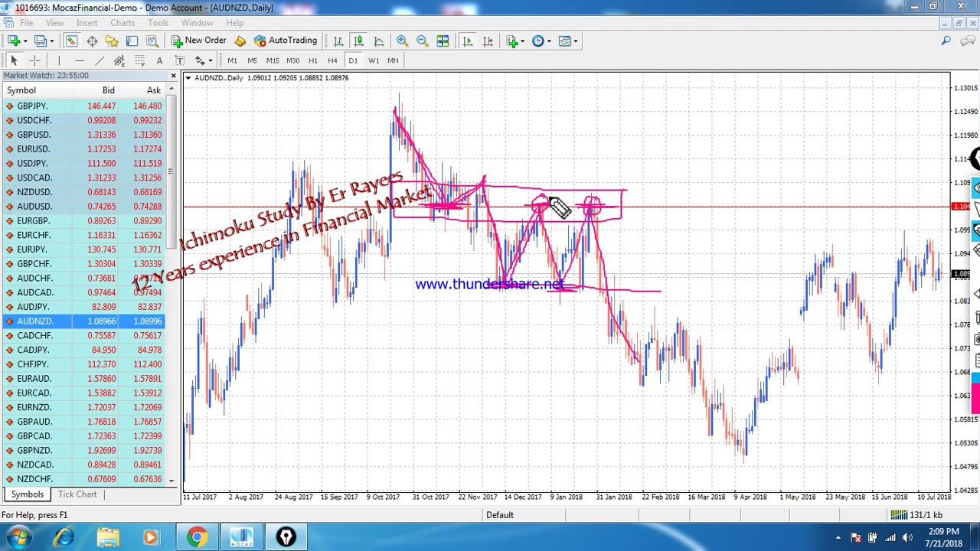Select the Equidistant Channel tool
The width and height of the screenshot is (980, 551).
point(119,60)
